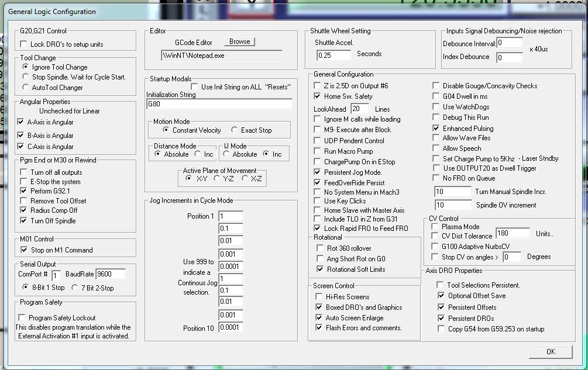Enable Program Safety Lockout

click(22, 317)
